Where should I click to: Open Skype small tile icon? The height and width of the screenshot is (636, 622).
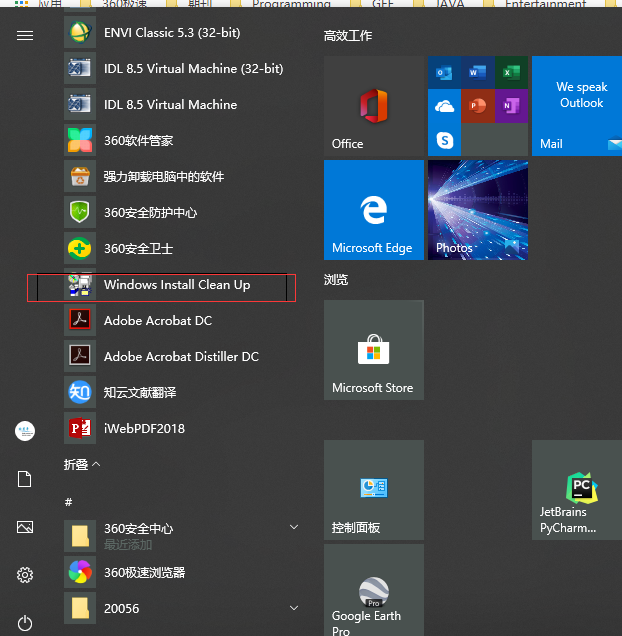coord(444,140)
